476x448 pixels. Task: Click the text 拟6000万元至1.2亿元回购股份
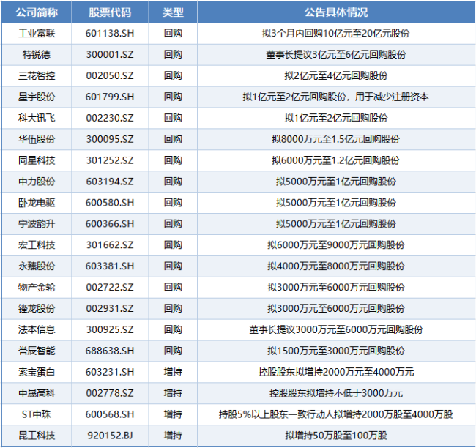[335, 160]
